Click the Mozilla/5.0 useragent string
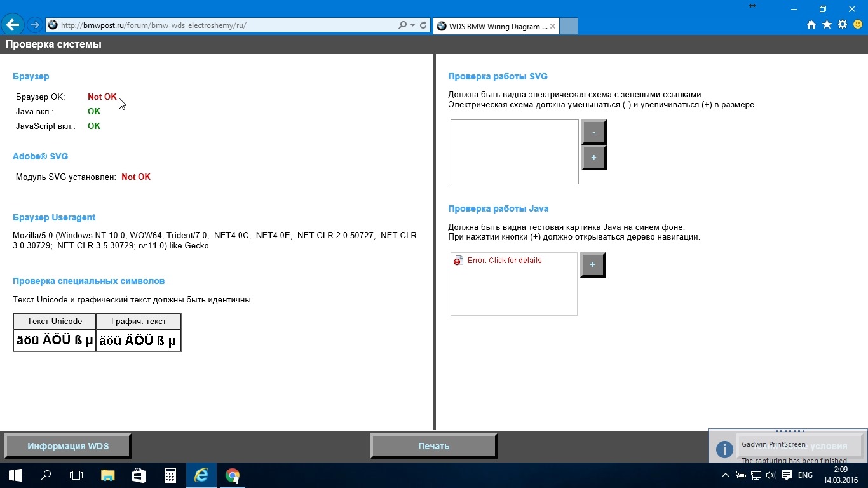The image size is (868, 488). click(x=215, y=240)
